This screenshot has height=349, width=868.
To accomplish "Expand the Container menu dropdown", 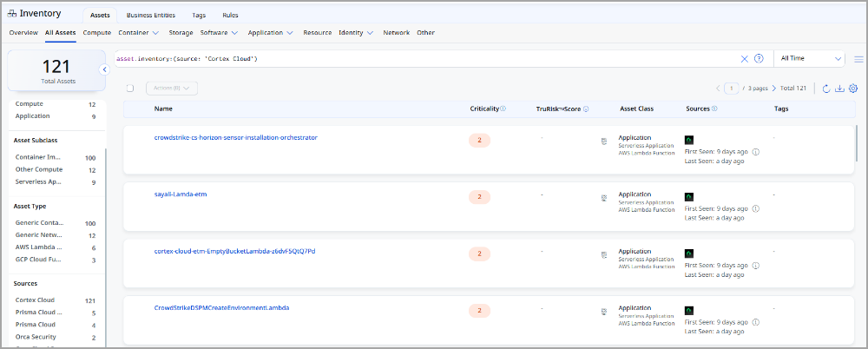I will (x=138, y=33).
